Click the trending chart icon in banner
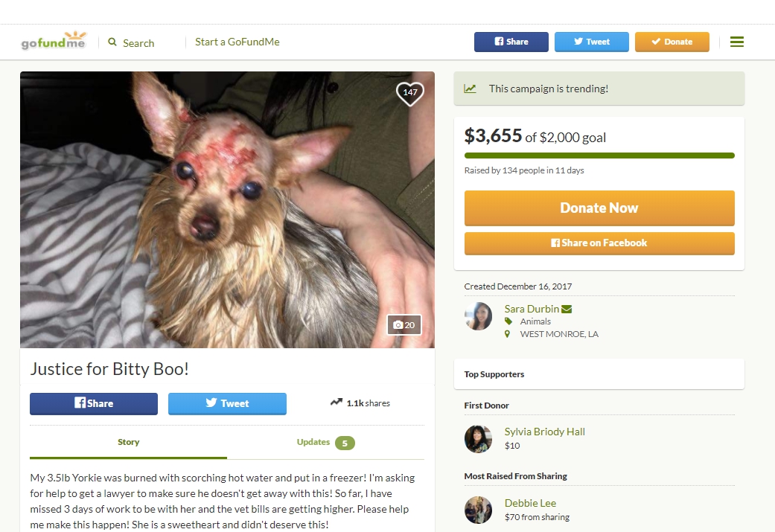The width and height of the screenshot is (775, 532). tap(470, 89)
